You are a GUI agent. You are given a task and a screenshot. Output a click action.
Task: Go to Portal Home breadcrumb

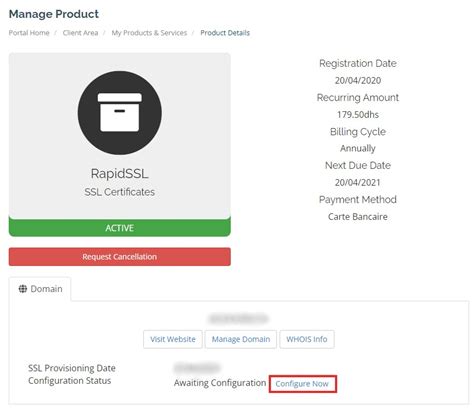click(29, 33)
